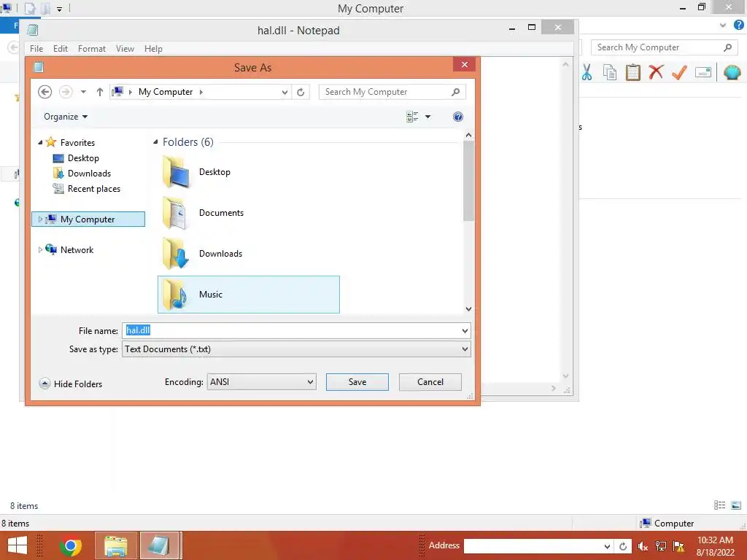Click the folder list scroll down arrow
This screenshot has height=560, width=747.
469,309
